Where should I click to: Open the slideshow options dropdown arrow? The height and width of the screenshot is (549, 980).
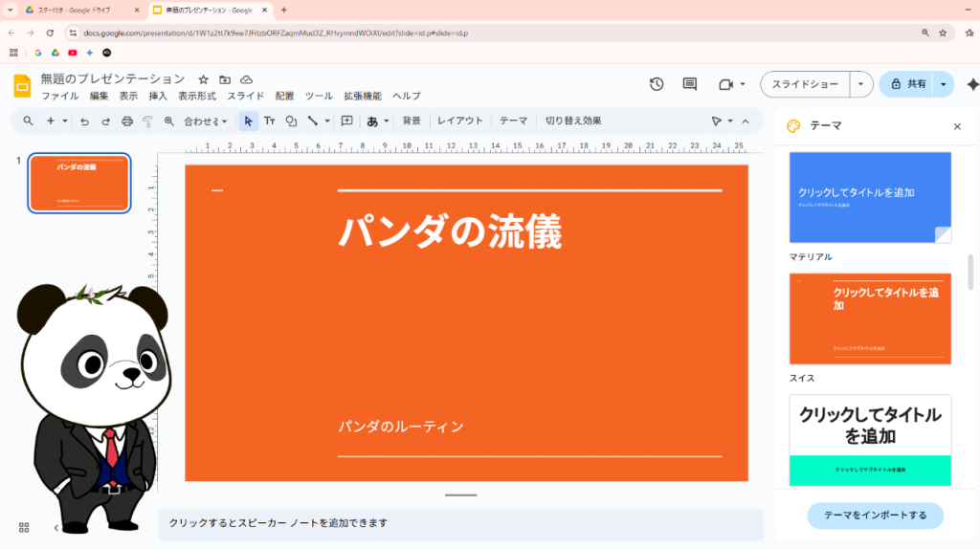tap(860, 84)
